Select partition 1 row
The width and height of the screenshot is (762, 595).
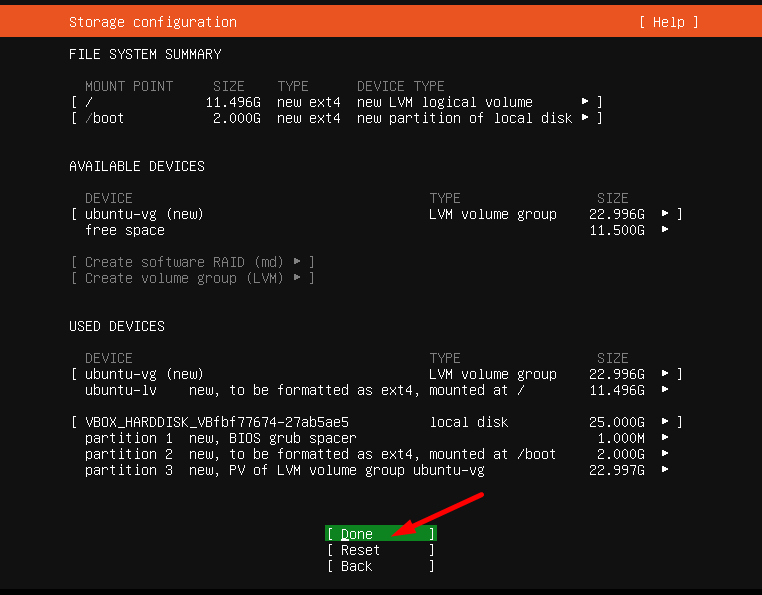[377, 438]
